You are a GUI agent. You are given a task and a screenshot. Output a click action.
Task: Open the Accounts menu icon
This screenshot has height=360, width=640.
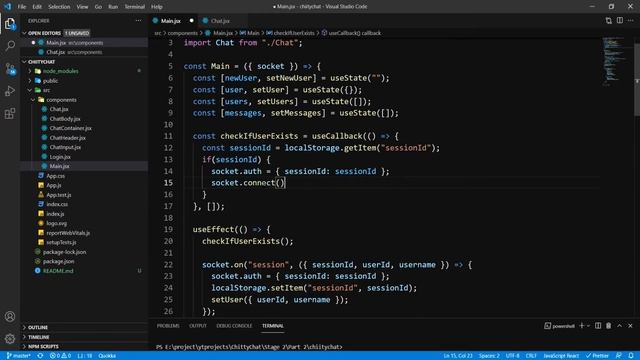coord(10,316)
